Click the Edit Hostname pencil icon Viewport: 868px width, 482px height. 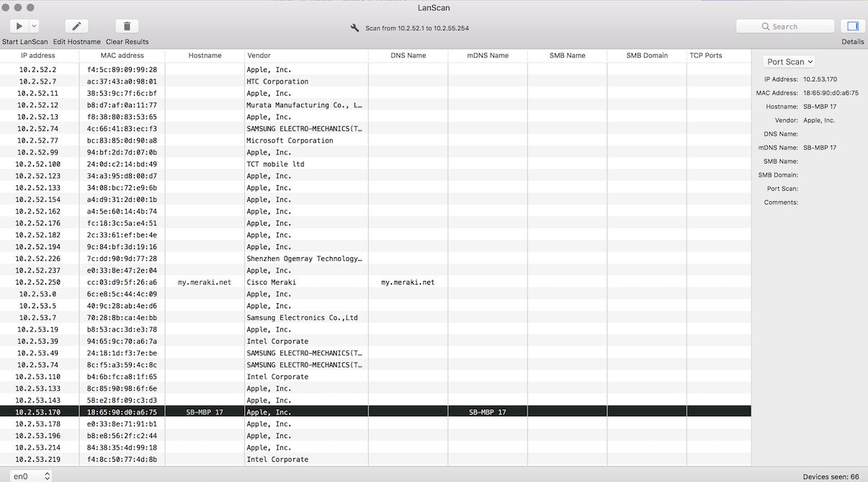(x=76, y=26)
